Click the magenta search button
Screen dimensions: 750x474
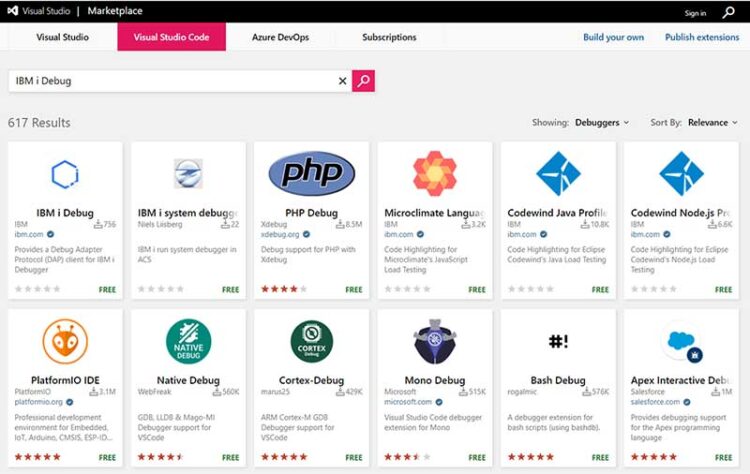point(363,81)
